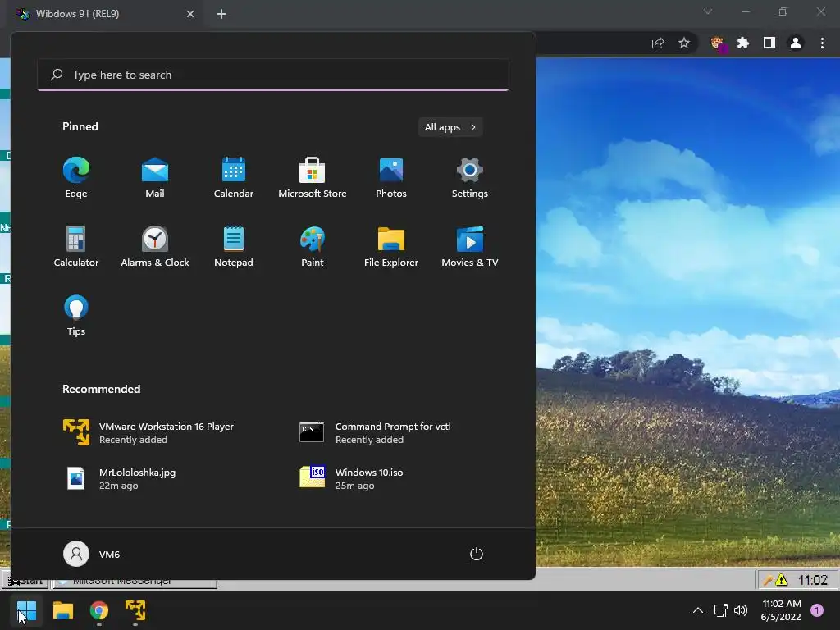Switch to Chrome on the taskbar
The height and width of the screenshot is (630, 840).
[99, 610]
